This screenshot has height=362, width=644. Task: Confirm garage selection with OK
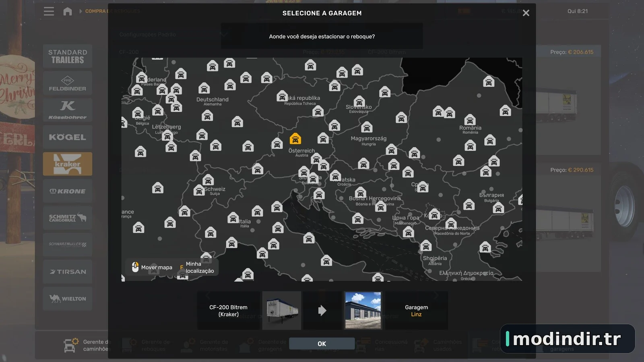pos(322,343)
